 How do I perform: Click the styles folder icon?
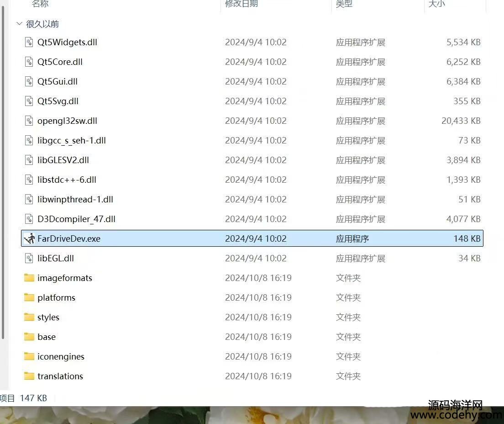tap(29, 317)
